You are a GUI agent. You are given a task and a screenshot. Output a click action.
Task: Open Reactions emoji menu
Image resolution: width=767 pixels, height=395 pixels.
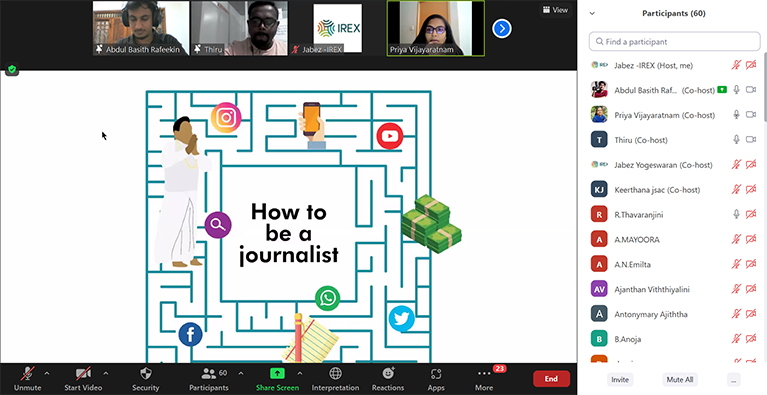[388, 379]
